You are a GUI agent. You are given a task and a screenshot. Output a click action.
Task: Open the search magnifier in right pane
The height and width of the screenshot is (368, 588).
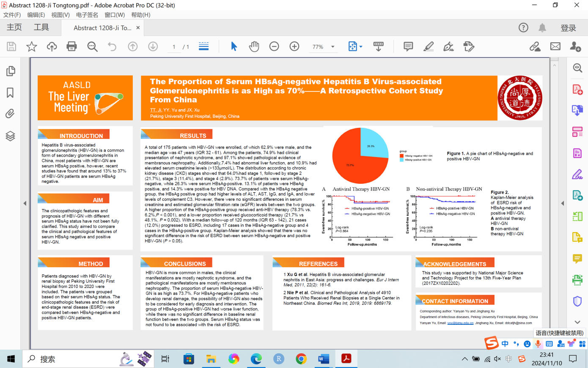[x=577, y=68]
